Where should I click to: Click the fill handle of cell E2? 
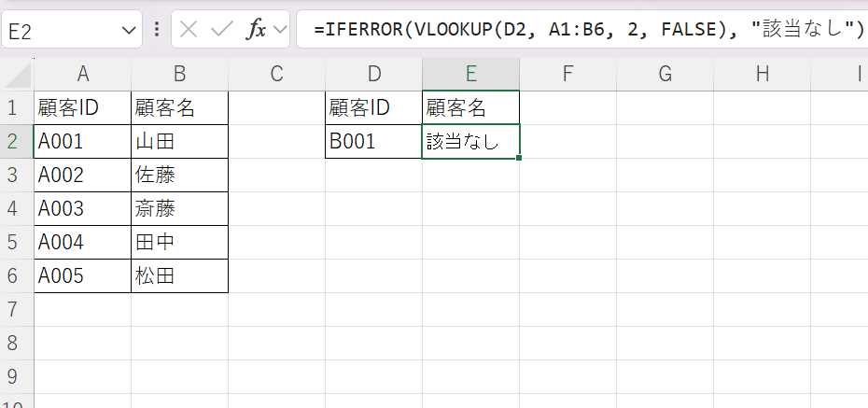(x=519, y=159)
